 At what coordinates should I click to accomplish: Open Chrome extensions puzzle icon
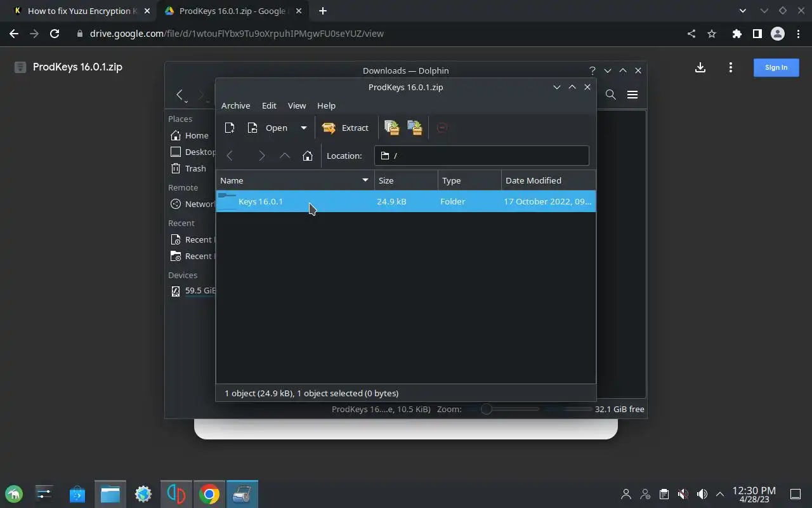[x=737, y=34]
